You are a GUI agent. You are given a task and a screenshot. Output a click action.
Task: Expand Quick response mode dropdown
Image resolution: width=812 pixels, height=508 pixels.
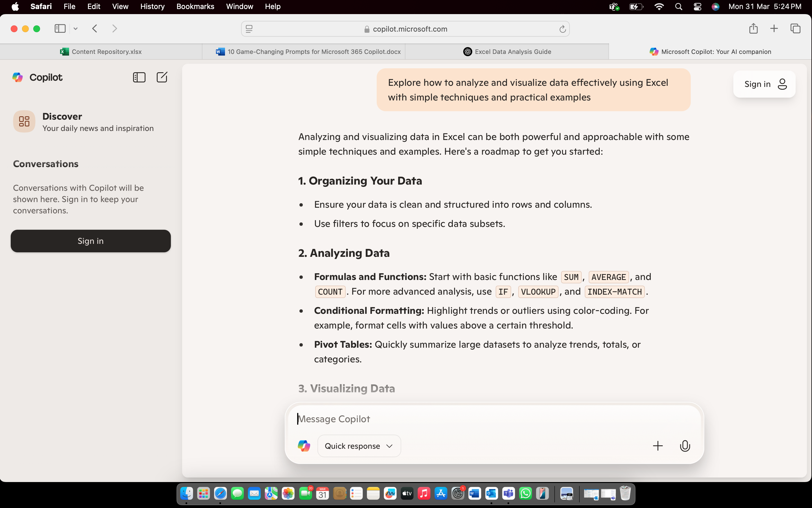click(x=359, y=446)
